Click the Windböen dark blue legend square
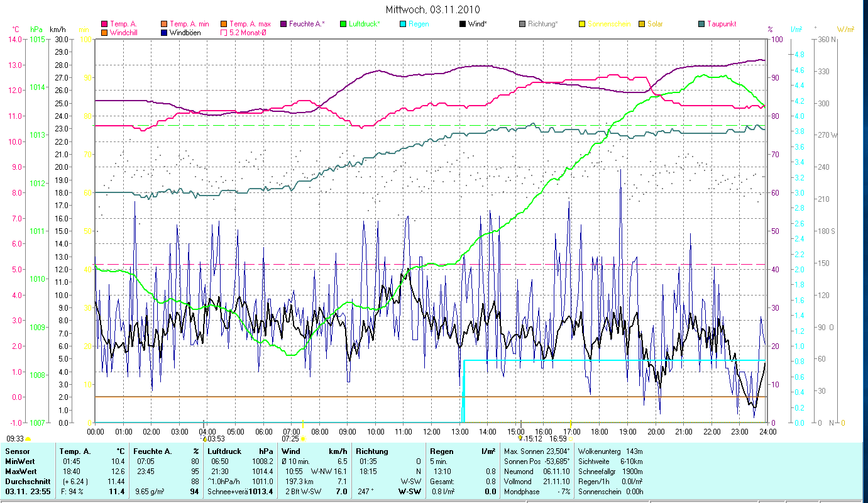 coord(164,32)
